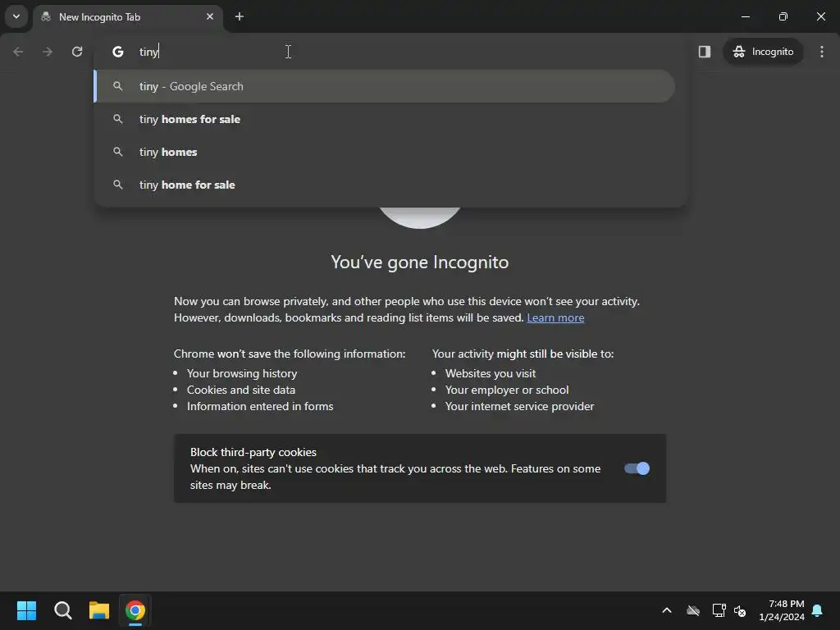Viewport: 840px width, 630px height.
Task: Minimize the Chrome window
Action: point(745,16)
